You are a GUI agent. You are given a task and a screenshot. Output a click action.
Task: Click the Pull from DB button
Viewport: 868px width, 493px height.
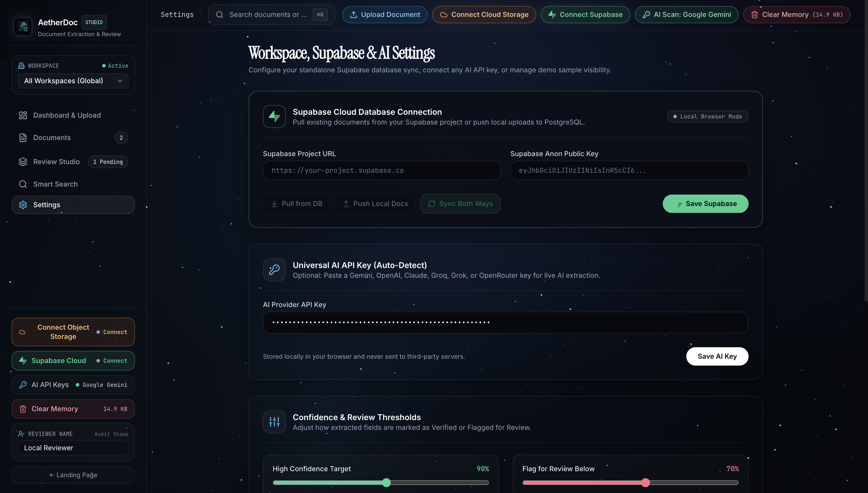296,203
